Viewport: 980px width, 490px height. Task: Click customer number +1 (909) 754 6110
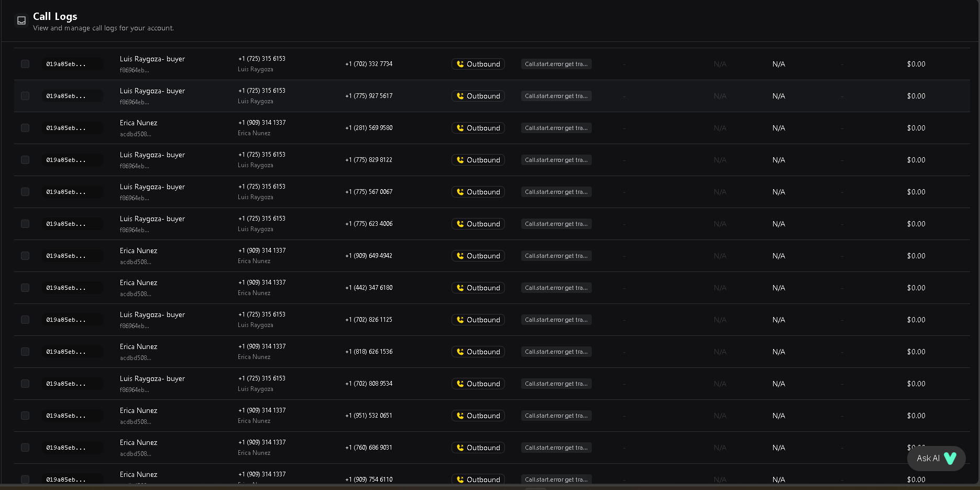369,480
